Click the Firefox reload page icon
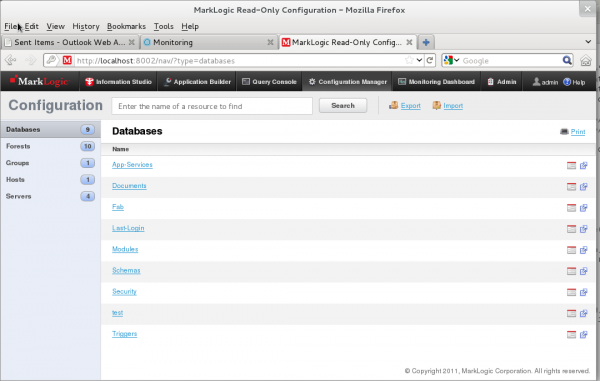The height and width of the screenshot is (381, 600). tap(430, 60)
